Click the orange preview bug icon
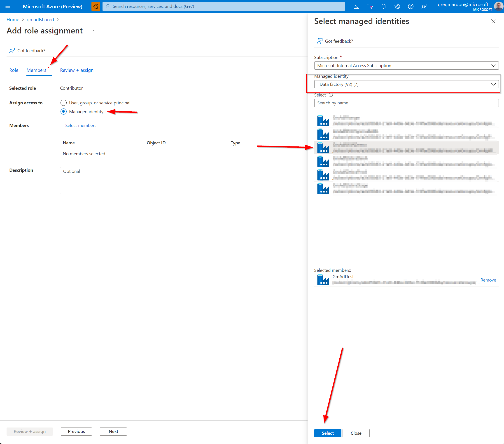The image size is (504, 444). click(x=96, y=6)
